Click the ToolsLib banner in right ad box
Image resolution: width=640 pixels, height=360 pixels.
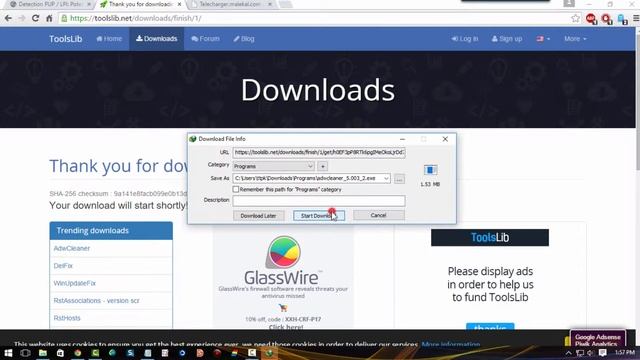click(490, 238)
